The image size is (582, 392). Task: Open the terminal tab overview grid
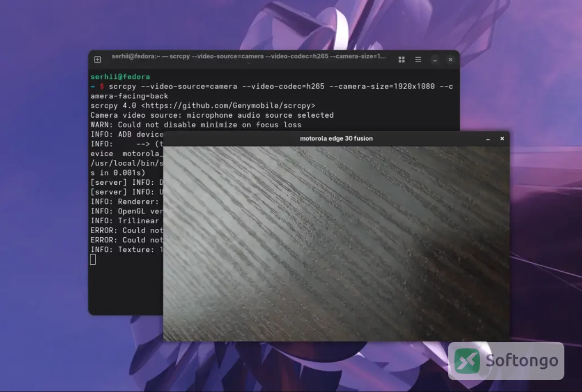402,59
